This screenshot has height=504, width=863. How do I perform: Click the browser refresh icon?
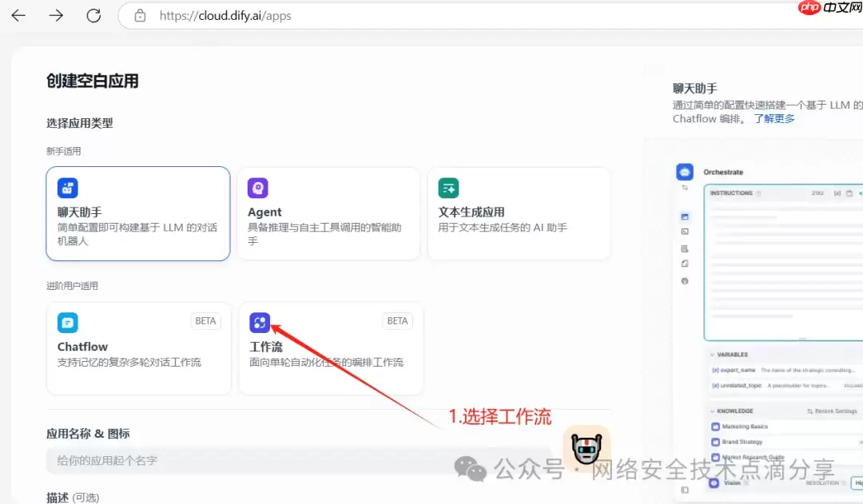pyautogui.click(x=92, y=14)
